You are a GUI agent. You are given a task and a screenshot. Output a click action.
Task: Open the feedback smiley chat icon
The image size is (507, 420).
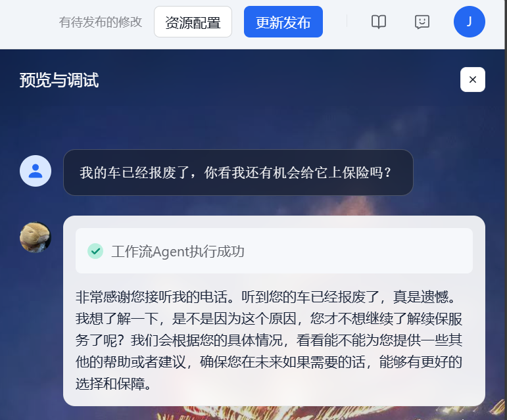tap(422, 22)
